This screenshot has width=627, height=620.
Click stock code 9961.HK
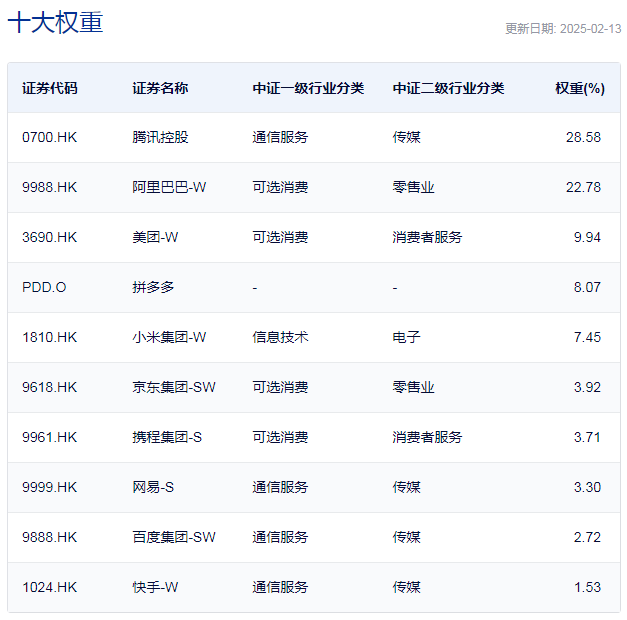[49, 437]
